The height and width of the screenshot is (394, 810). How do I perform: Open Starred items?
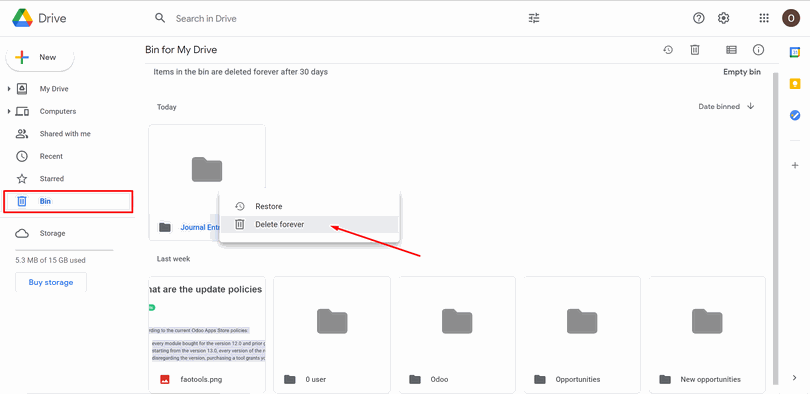coord(52,179)
